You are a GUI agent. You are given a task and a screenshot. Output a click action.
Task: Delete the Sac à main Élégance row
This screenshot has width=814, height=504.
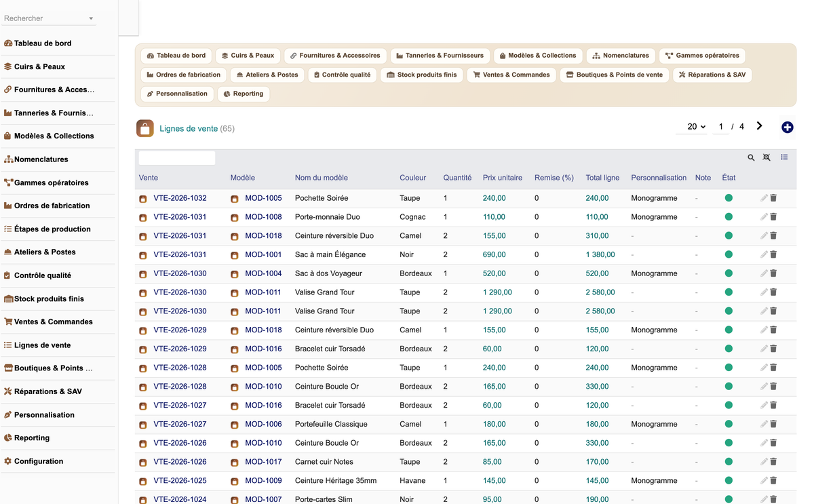pos(773,255)
